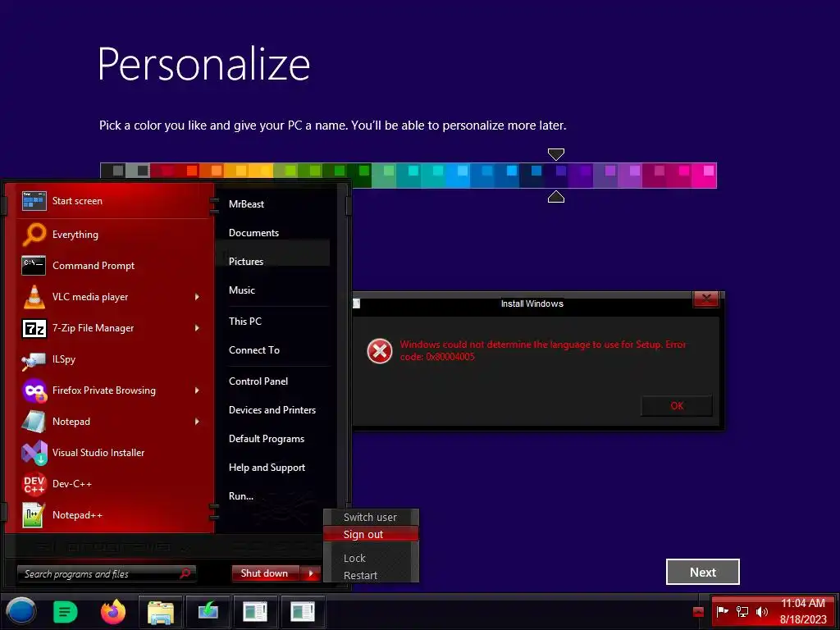Expand Firefox Private Browsing submenu arrow
Screen dimensions: 840x630
tap(197, 390)
